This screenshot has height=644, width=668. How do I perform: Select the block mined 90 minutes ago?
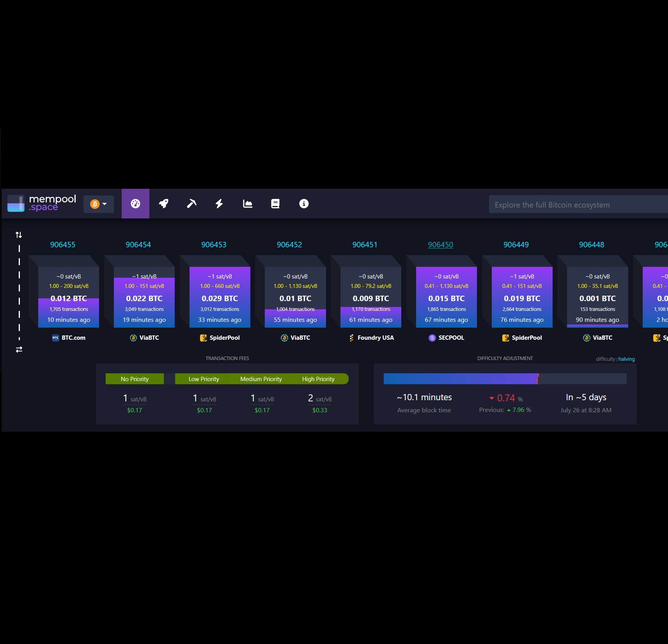(x=597, y=297)
